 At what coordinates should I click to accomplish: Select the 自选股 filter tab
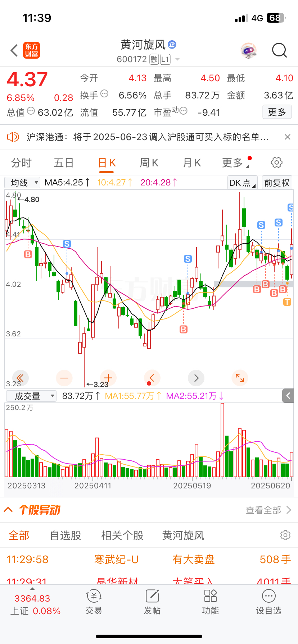(66, 535)
